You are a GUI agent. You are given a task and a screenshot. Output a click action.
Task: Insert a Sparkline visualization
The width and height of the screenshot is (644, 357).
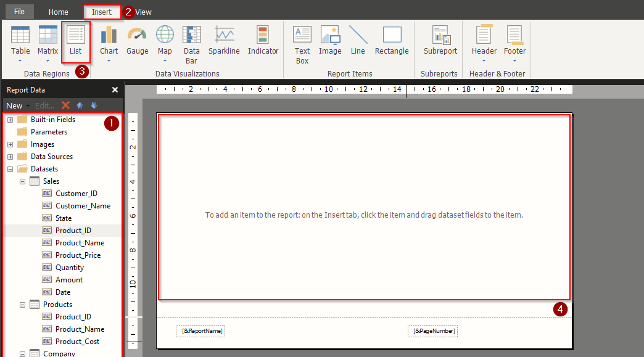[x=224, y=38]
